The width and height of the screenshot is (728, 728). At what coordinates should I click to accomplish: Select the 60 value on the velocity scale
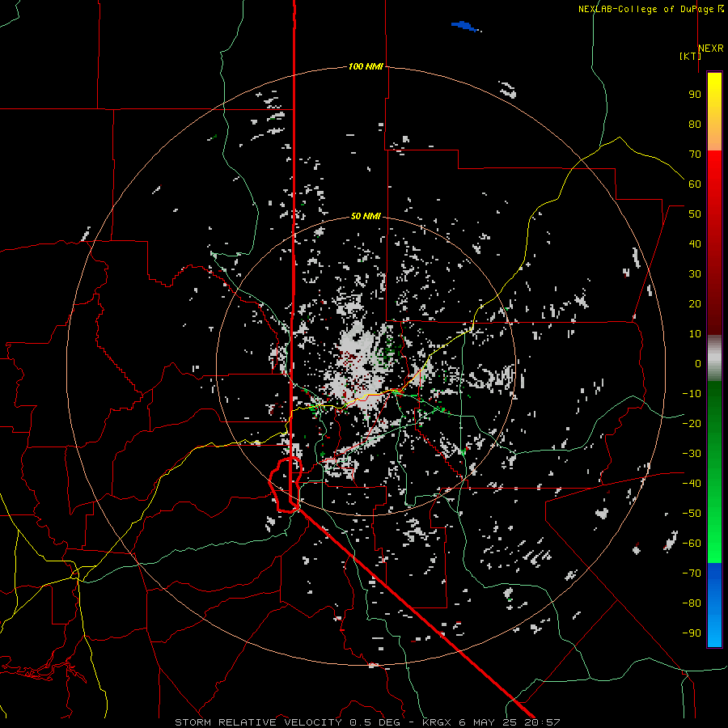pos(695,184)
